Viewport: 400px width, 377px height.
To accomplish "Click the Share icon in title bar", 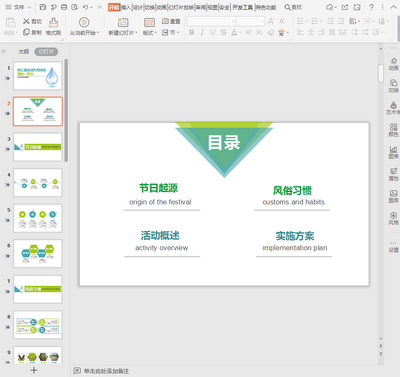I will click(345, 7).
